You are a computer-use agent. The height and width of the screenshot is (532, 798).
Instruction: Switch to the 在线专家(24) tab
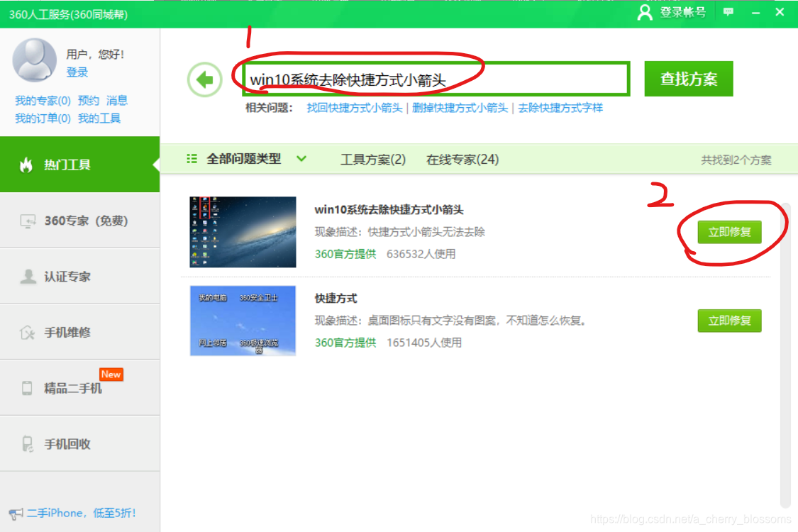(462, 160)
